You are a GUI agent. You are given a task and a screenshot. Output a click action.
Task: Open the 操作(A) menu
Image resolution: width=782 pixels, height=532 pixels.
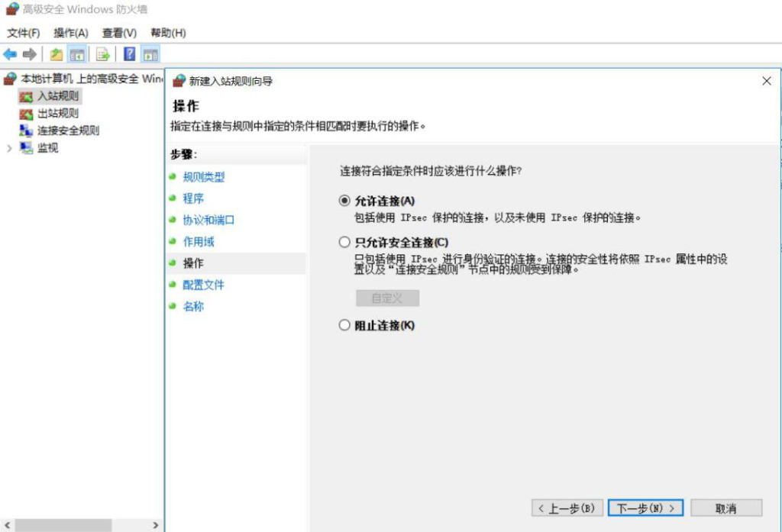point(71,33)
